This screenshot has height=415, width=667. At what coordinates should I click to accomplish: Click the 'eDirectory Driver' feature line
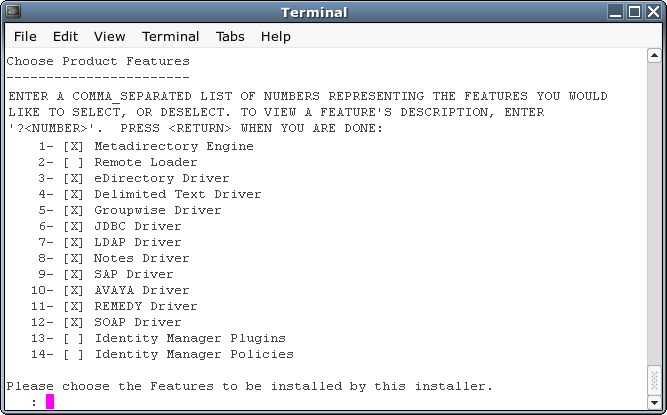click(134, 178)
